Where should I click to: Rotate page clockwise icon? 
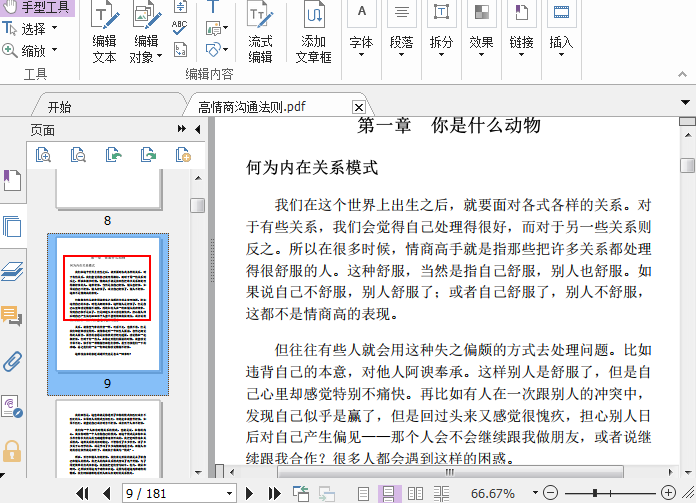point(148,155)
